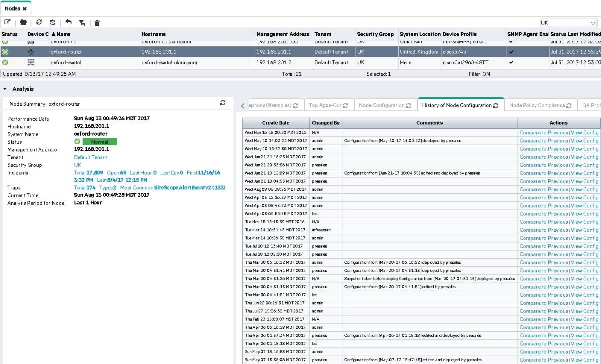Click the mfreeman entry in Changed By column
This screenshot has width=601, height=364.
(320, 230)
